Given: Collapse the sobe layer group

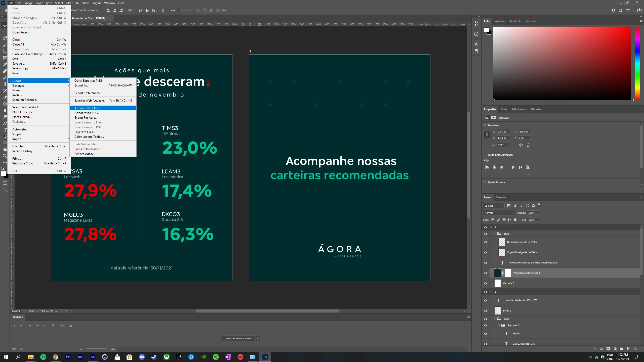Looking at the screenshot, I should 495,319.
